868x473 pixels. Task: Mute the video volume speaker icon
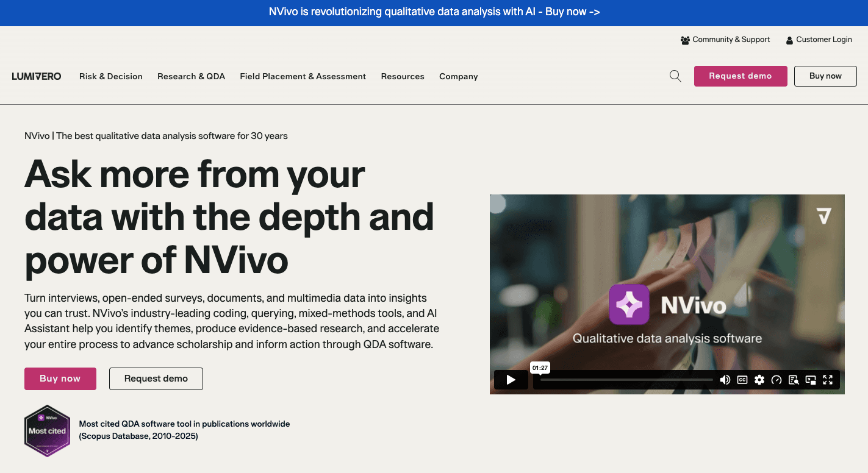[725, 380]
